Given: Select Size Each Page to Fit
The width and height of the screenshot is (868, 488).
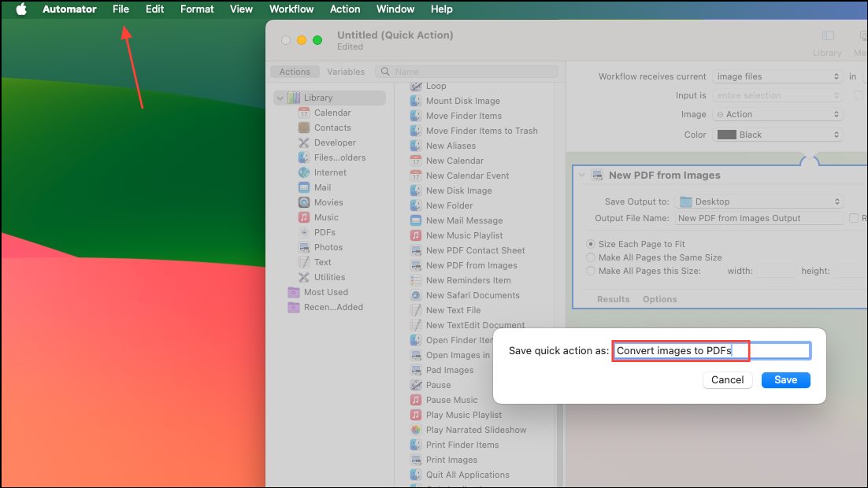Looking at the screenshot, I should click(591, 244).
